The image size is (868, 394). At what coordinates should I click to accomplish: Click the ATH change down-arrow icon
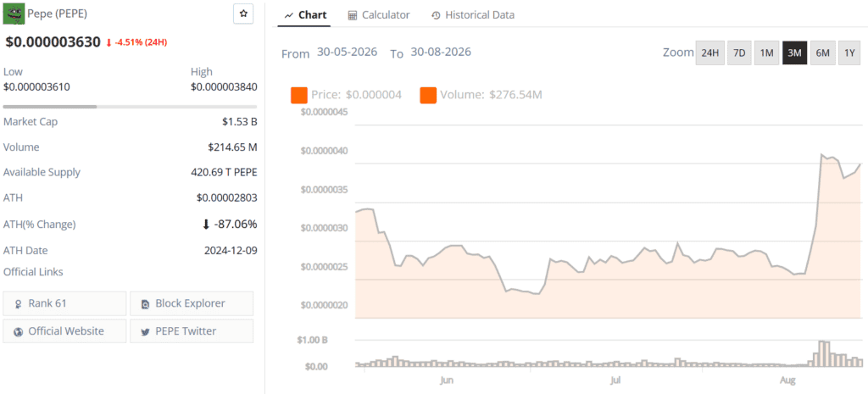click(206, 225)
